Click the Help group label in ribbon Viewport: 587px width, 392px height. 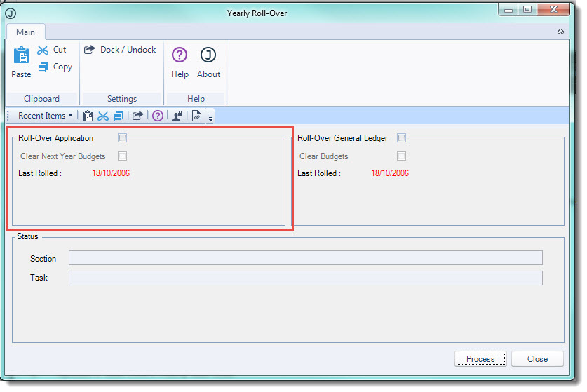click(196, 99)
